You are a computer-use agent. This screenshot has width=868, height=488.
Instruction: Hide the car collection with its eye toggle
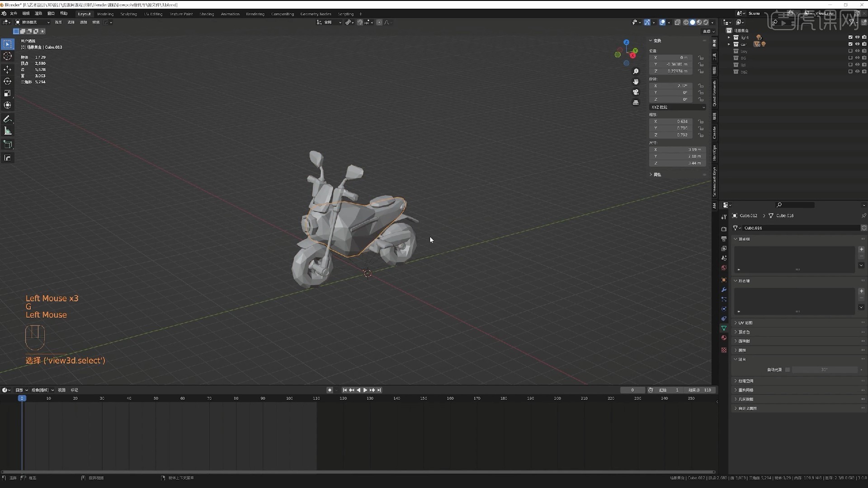[858, 44]
